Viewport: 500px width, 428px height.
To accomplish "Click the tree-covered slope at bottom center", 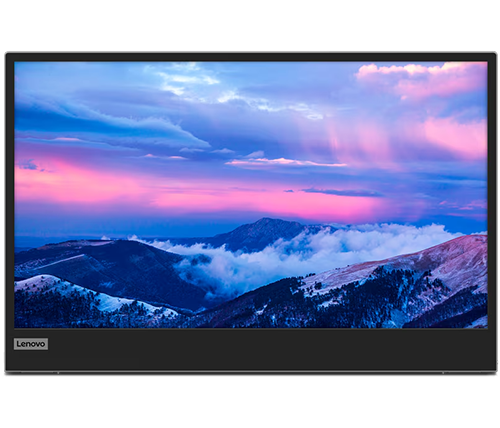I will 267,307.
